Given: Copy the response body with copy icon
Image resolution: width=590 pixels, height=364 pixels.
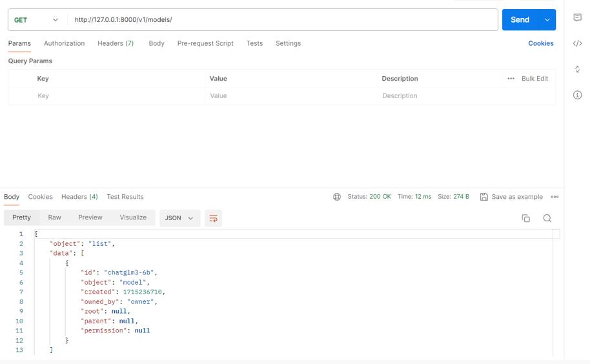Looking at the screenshot, I should (x=525, y=218).
